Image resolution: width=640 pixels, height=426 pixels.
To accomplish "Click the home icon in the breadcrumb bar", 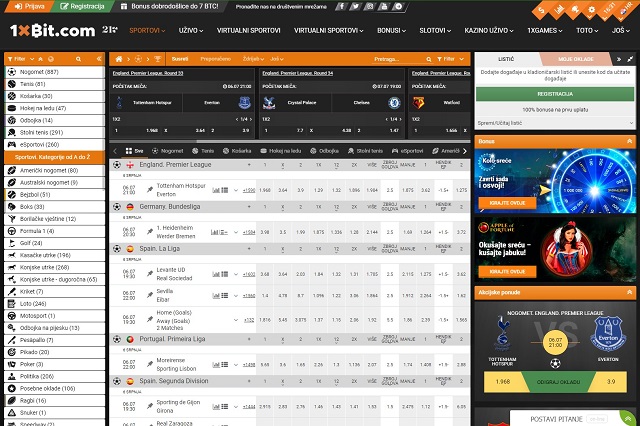I will 119,59.
